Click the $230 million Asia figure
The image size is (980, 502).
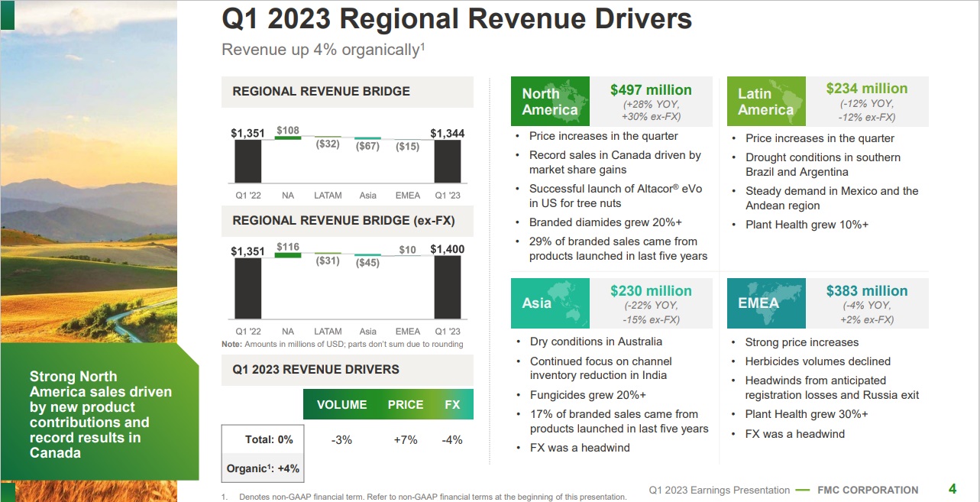651,291
